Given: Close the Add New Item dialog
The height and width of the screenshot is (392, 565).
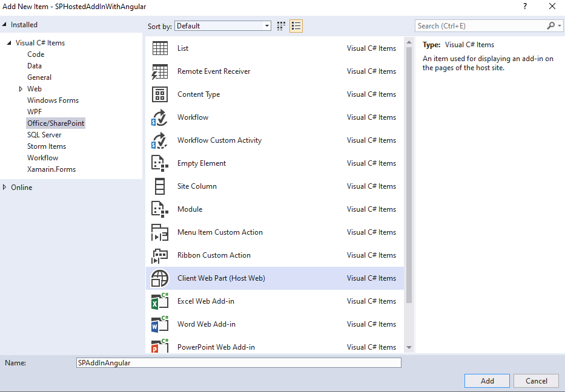Looking at the screenshot, I should (552, 6).
